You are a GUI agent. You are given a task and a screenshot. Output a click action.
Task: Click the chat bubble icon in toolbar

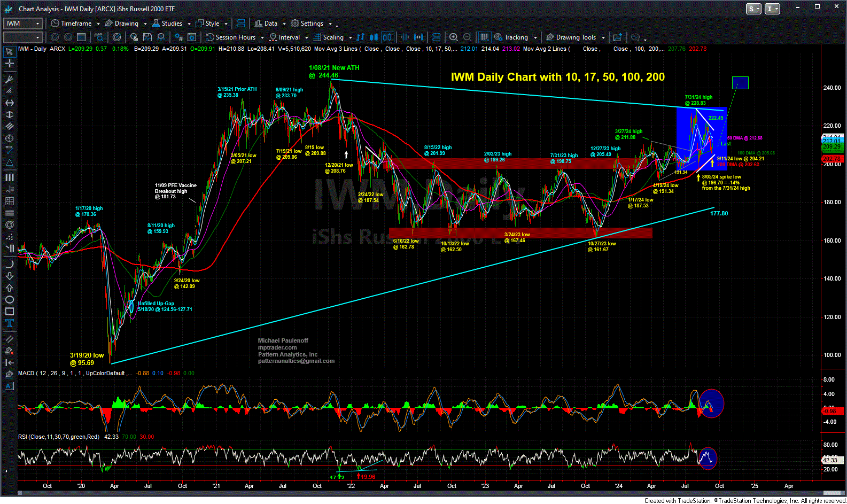coord(635,37)
